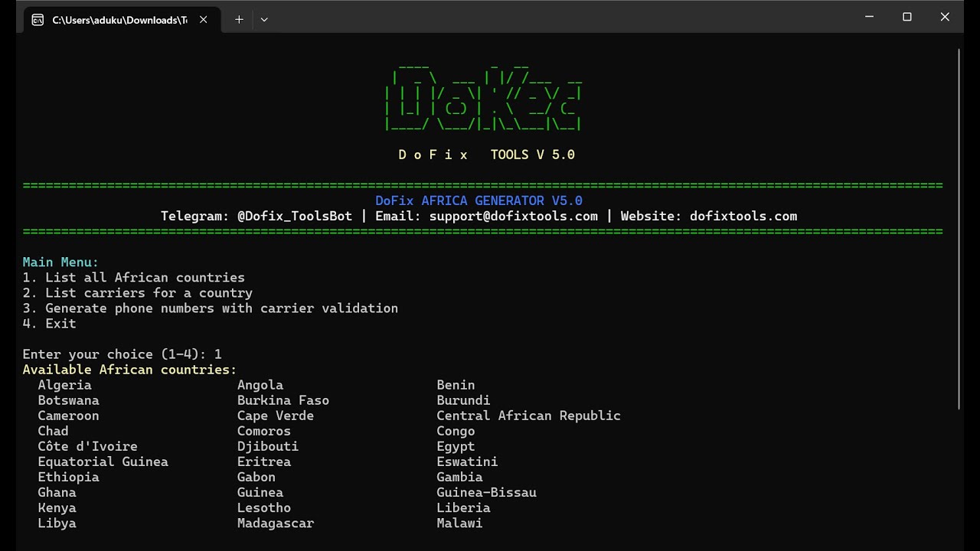Click the Telegram handle @Dofix_ToolsBot
This screenshot has width=980, height=551.
[295, 216]
